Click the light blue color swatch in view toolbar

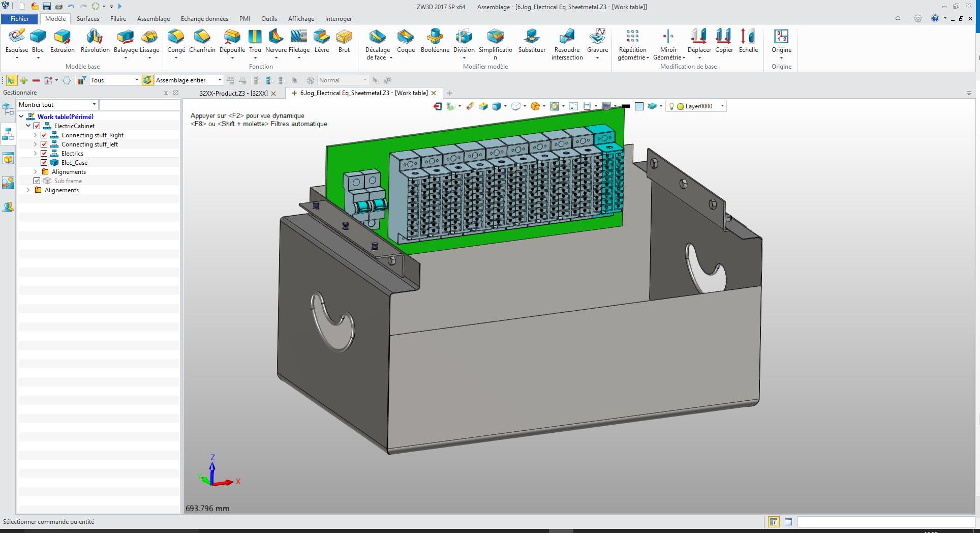(639, 106)
